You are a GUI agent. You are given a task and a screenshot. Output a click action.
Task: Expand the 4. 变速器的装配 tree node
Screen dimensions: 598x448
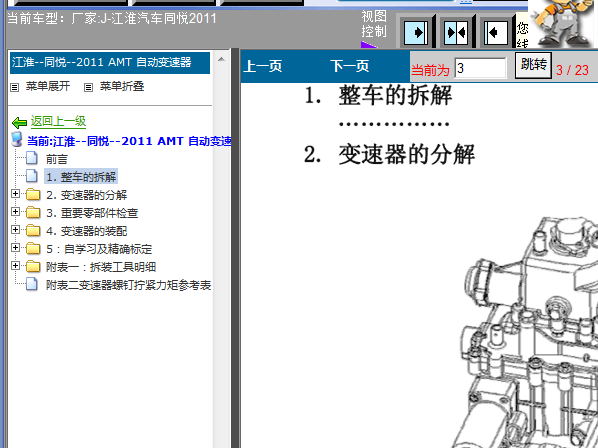click(15, 230)
